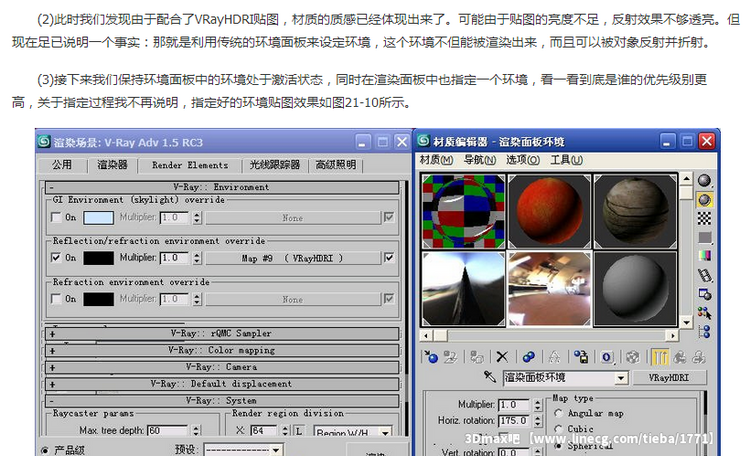750x456 pixels.
Task: Click the Horiz. rotation 175.0 field
Action: [x=514, y=421]
